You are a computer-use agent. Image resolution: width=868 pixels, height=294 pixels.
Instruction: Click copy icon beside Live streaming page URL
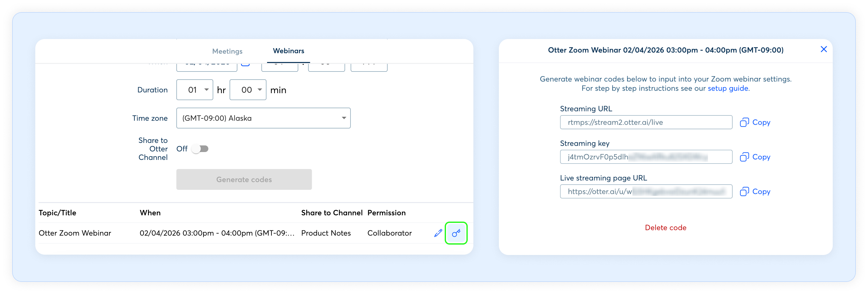point(744,192)
